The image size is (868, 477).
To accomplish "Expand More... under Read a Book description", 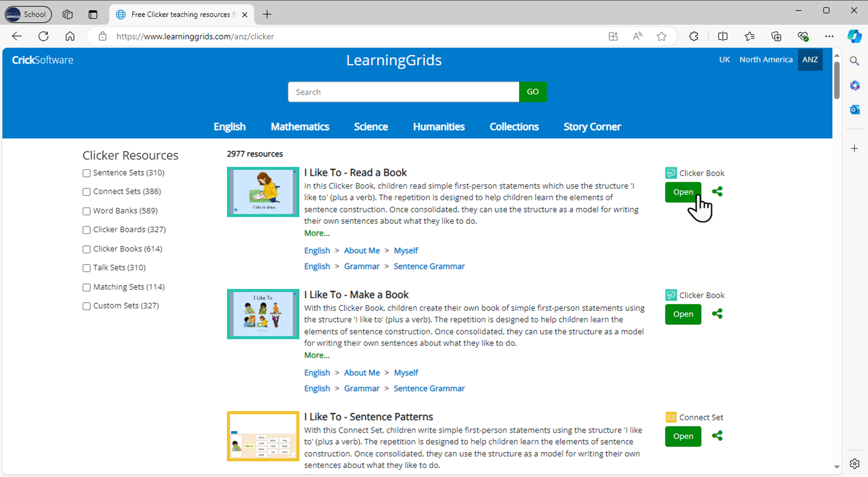I will click(317, 233).
